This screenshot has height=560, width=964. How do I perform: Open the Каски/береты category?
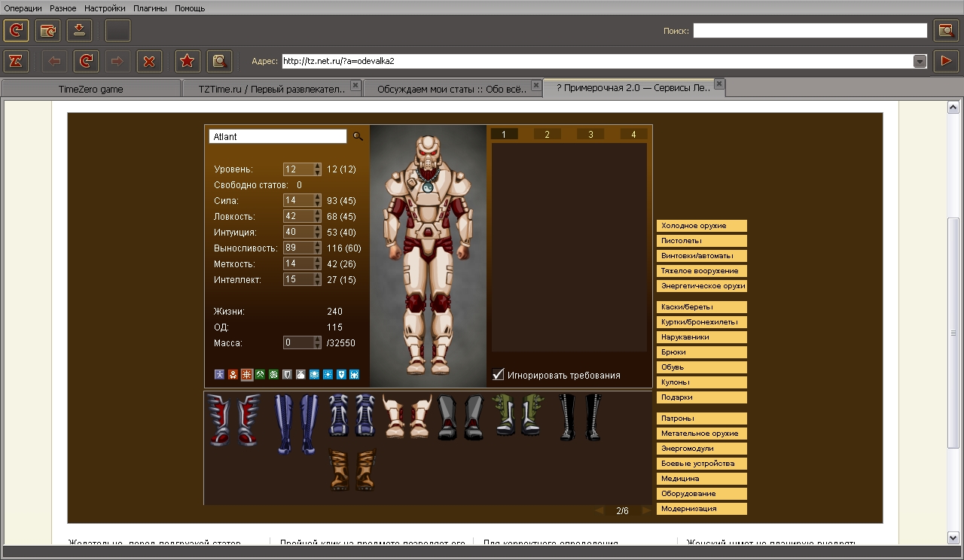(701, 307)
